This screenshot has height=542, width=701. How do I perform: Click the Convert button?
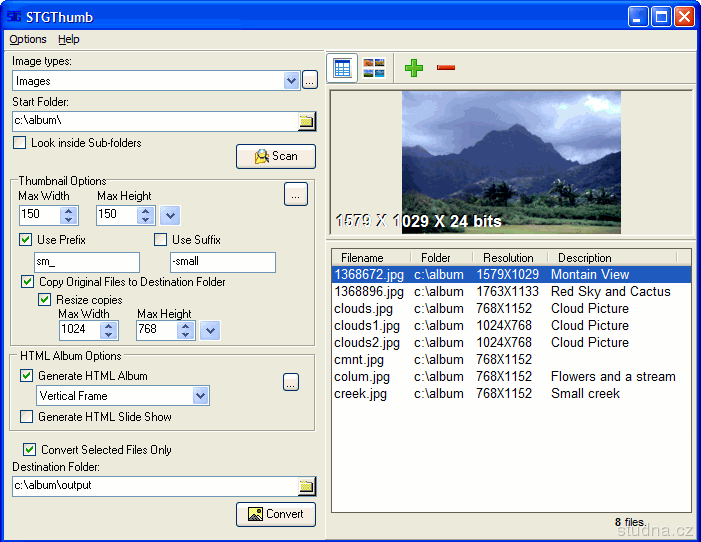point(276,514)
